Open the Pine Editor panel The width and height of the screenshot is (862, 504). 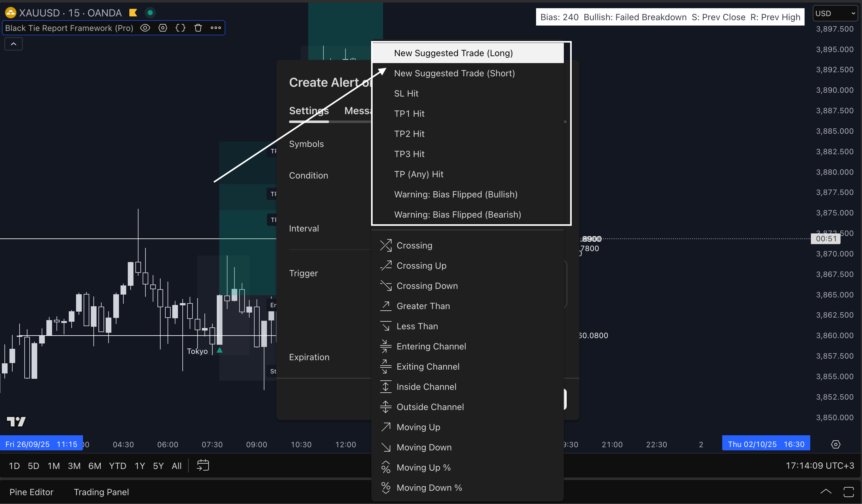click(32, 492)
